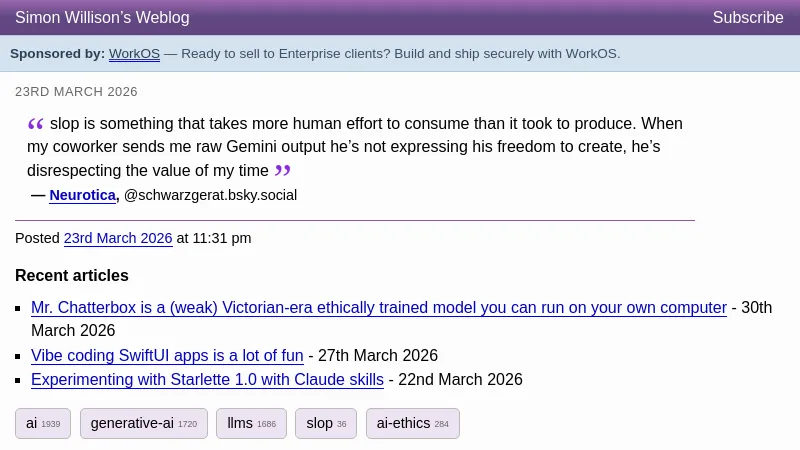This screenshot has width=800, height=450.
Task: Open the posted date 23rd March 2026 link
Action: [x=118, y=239]
